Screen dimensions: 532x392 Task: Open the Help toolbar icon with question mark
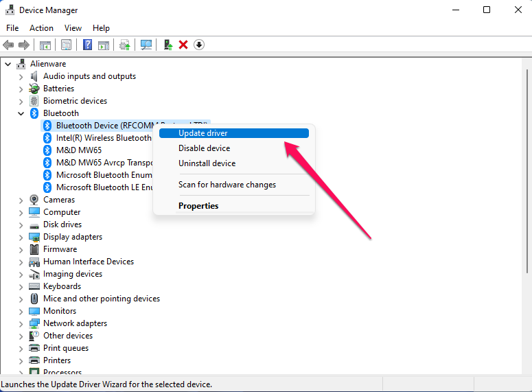pos(88,45)
